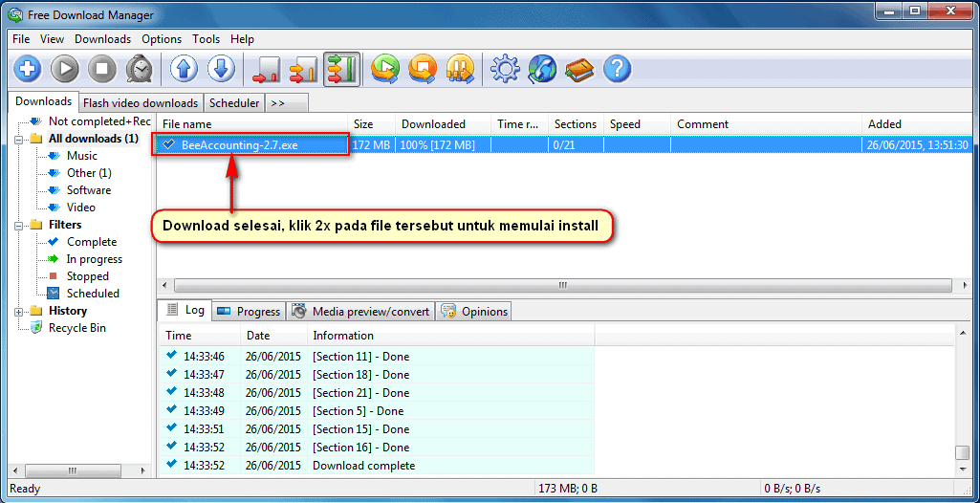Open the books Help contents icon
Screen dimensions: 980x503
tap(579, 69)
